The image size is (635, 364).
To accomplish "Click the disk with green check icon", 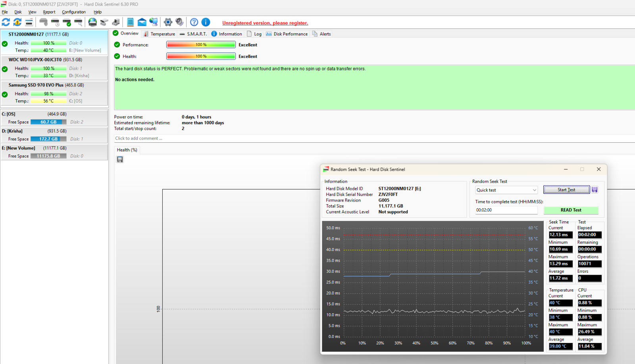I will [x=67, y=22].
